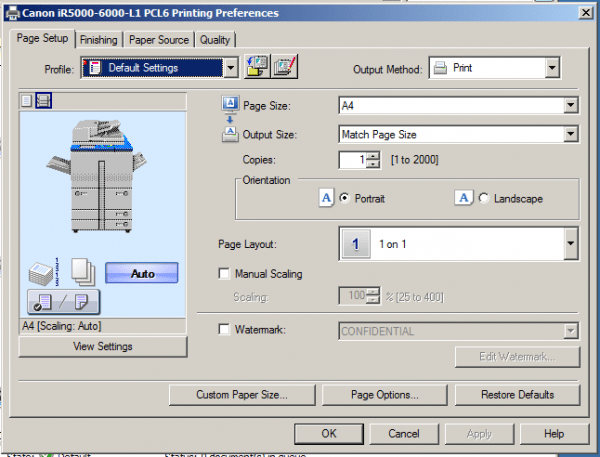Click the Edit Watermark button
This screenshot has height=457, width=600.
(x=517, y=357)
